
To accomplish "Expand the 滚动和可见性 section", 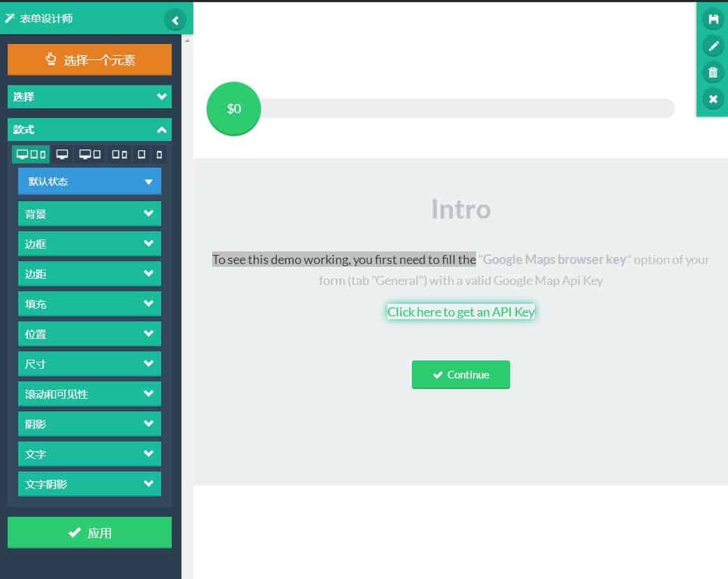I will (x=89, y=394).
